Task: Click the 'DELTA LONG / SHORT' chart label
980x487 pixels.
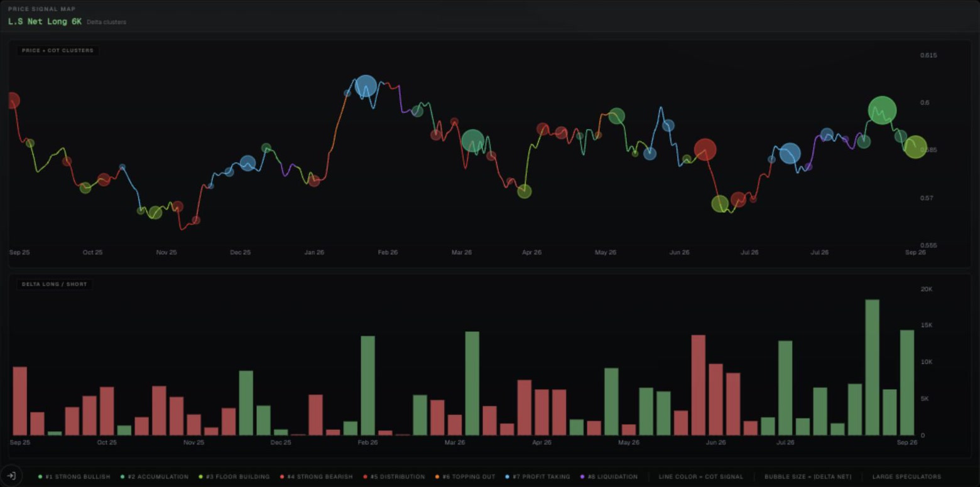Action: tap(55, 284)
